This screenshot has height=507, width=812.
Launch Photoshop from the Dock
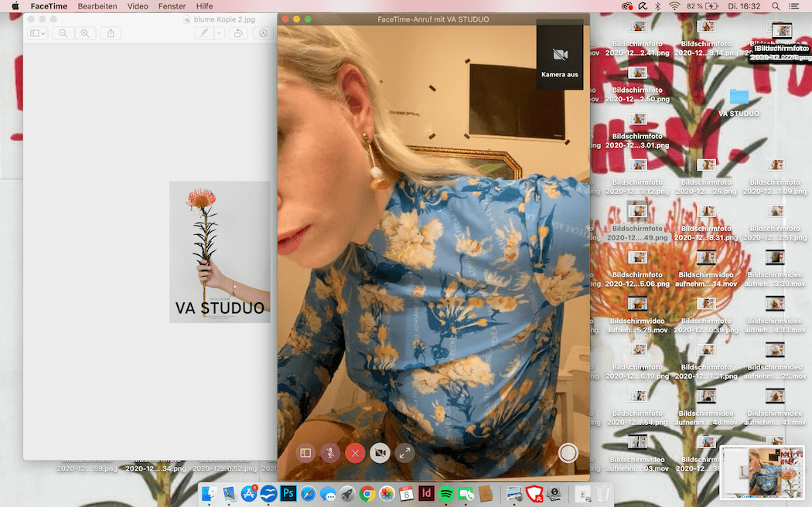click(288, 493)
